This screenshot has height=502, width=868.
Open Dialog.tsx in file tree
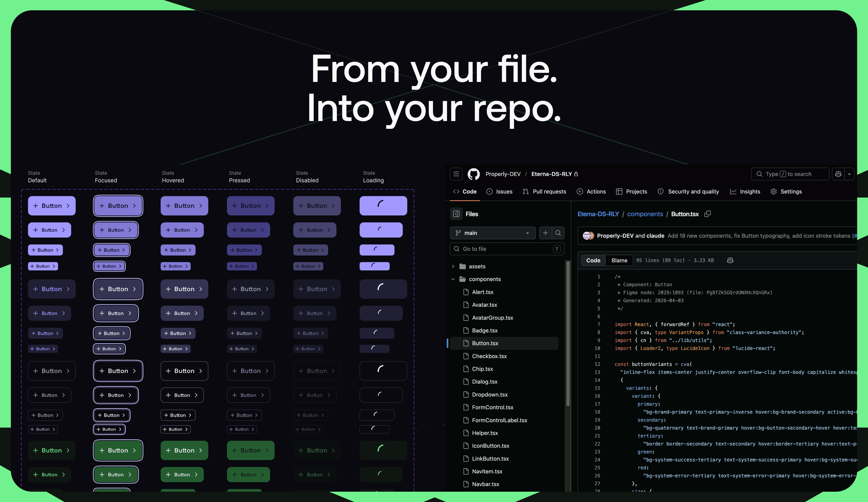[485, 382]
